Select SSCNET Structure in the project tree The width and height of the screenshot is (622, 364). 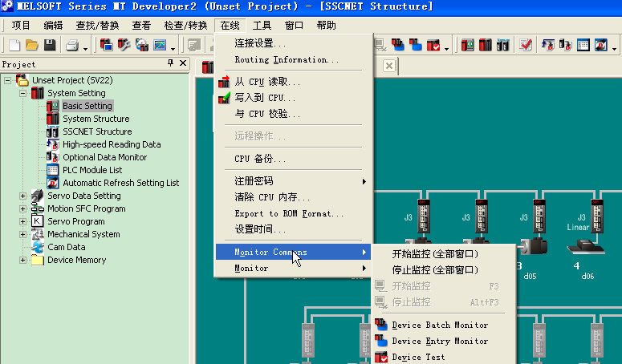pyautogui.click(x=96, y=131)
